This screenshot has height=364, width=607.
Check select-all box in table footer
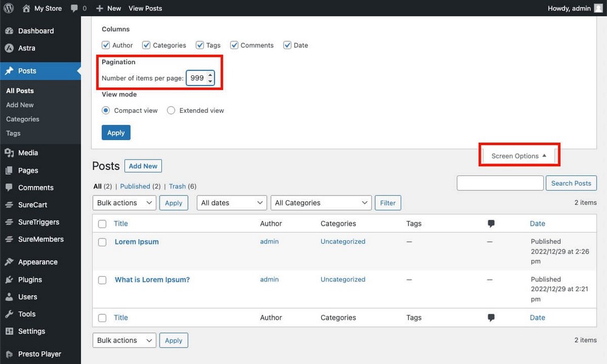point(102,318)
